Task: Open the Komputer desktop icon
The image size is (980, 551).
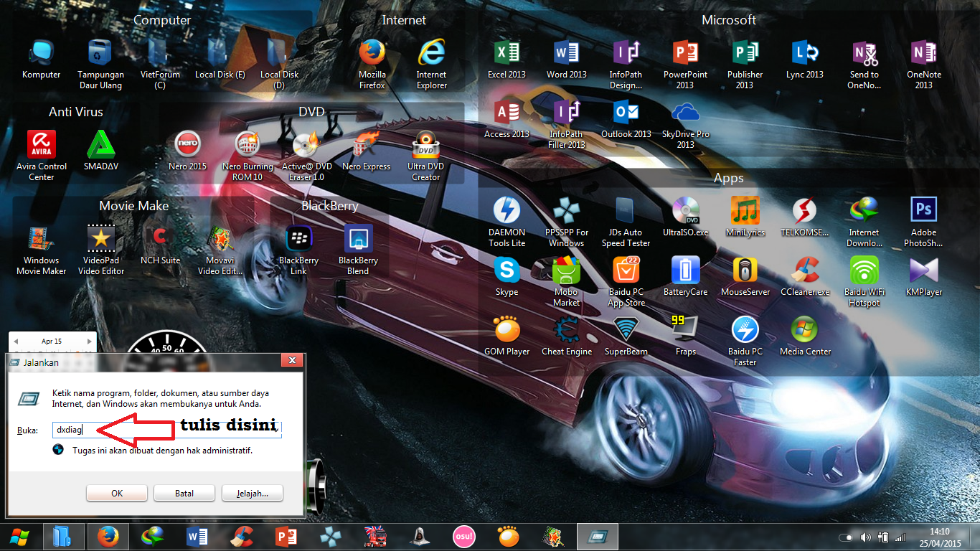Action: click(x=42, y=60)
